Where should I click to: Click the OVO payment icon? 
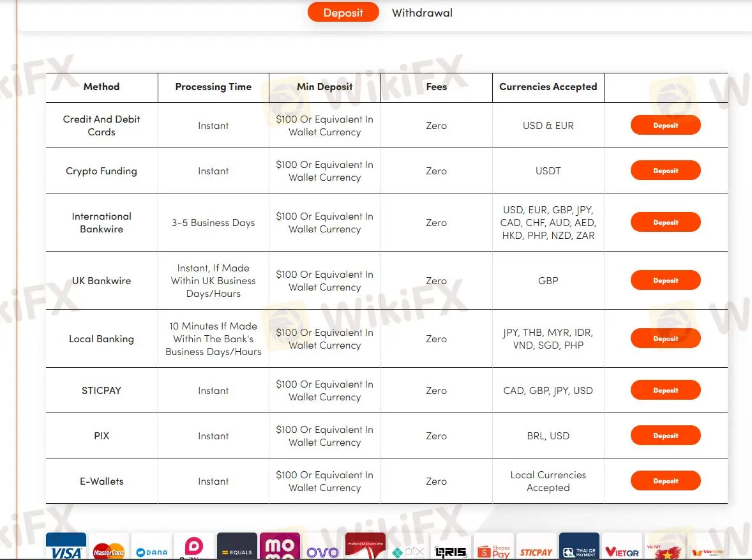322,547
